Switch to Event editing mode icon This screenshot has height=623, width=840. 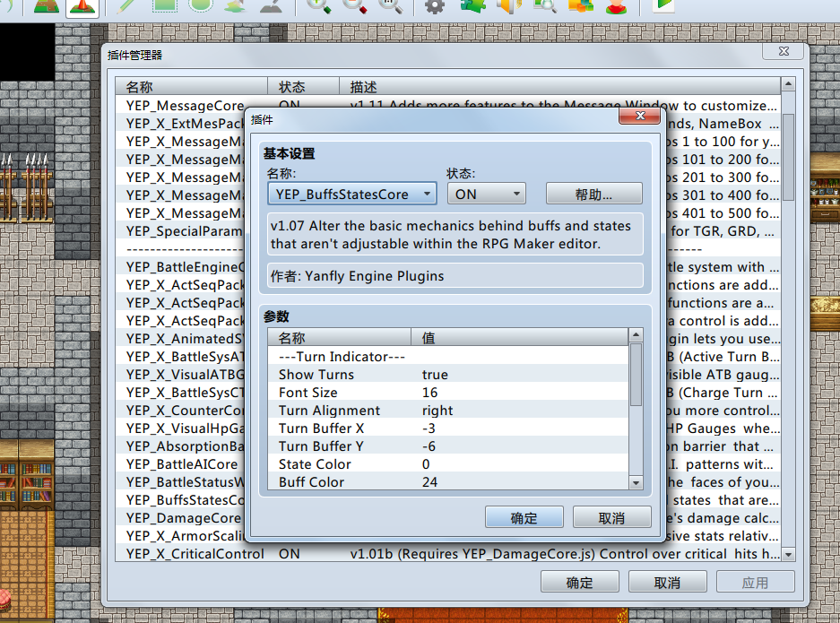click(82, 6)
